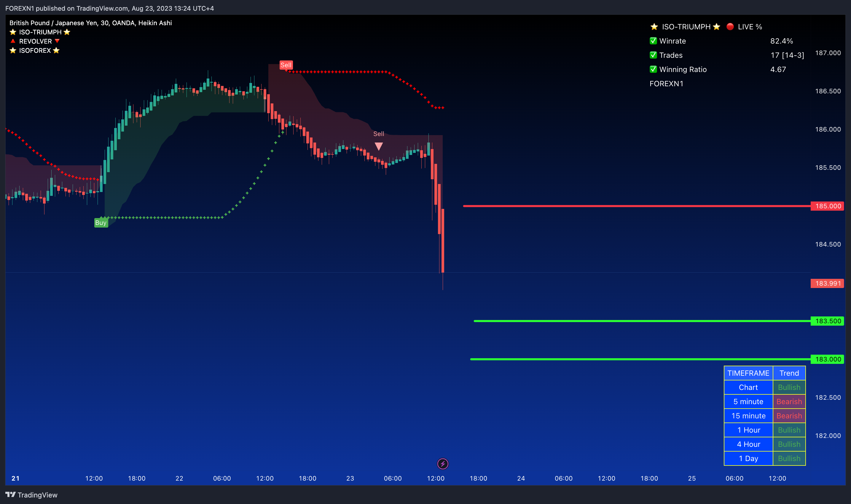The width and height of the screenshot is (851, 504).
Task: Click the red Sell signal label
Action: click(286, 65)
